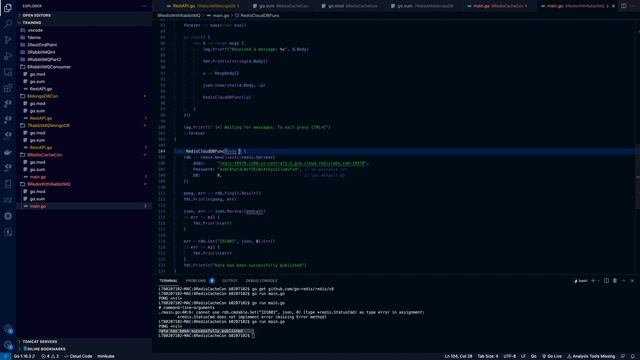Open the terminal launch profile dropdown arrow
640x360 pixels.
point(599,281)
